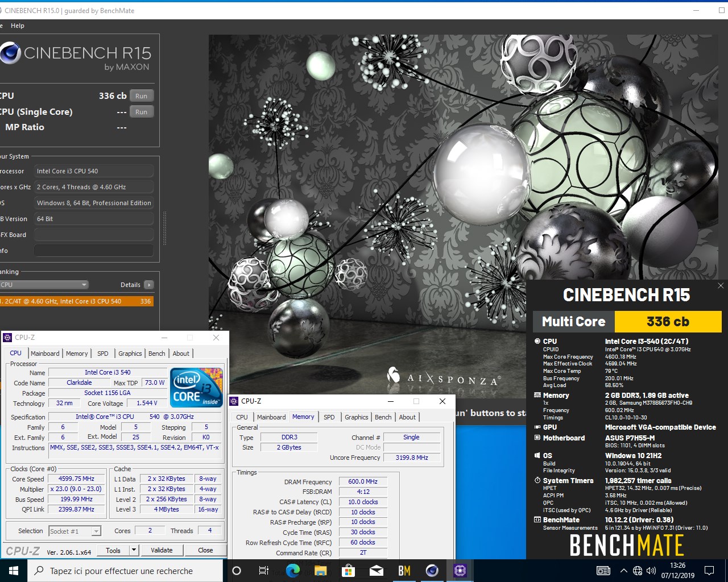Click the CPU-Z icon in left window title bar
Image resolution: width=728 pixels, height=582 pixels.
[7, 338]
